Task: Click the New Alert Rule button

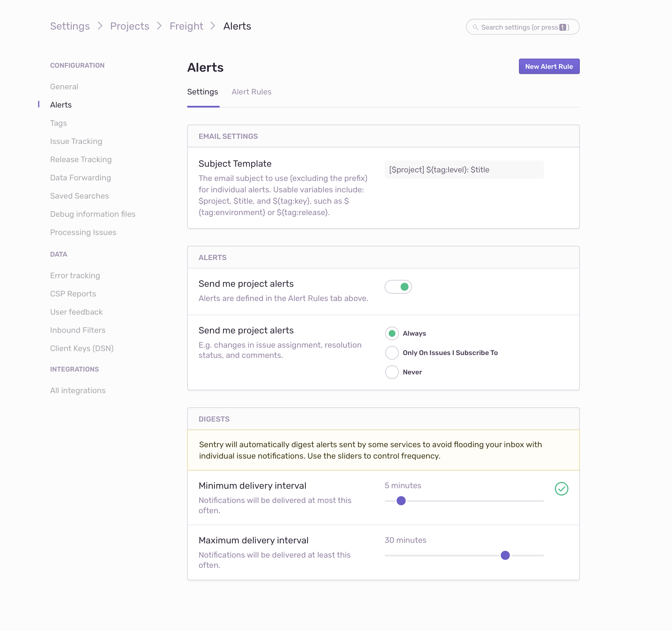Action: [x=549, y=67]
